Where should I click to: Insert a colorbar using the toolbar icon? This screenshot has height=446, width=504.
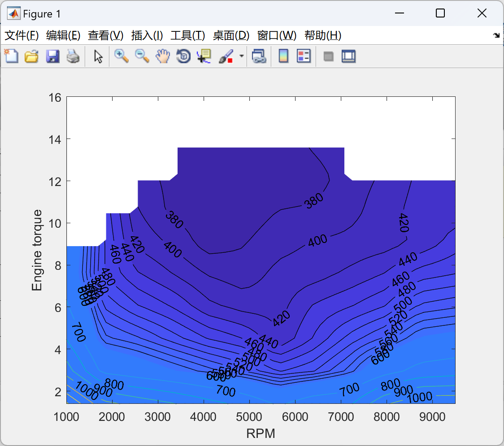click(283, 56)
